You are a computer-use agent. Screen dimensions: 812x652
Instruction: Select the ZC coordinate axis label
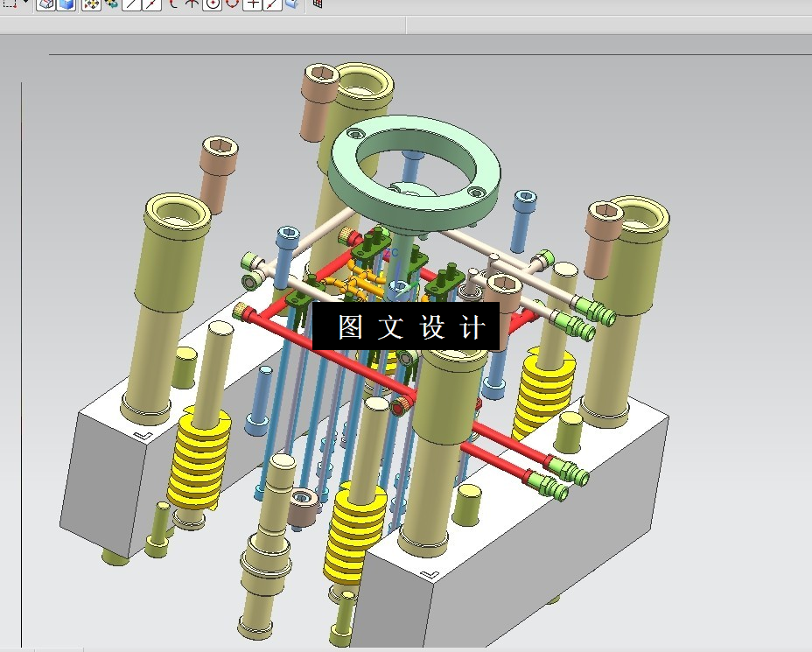[391, 253]
